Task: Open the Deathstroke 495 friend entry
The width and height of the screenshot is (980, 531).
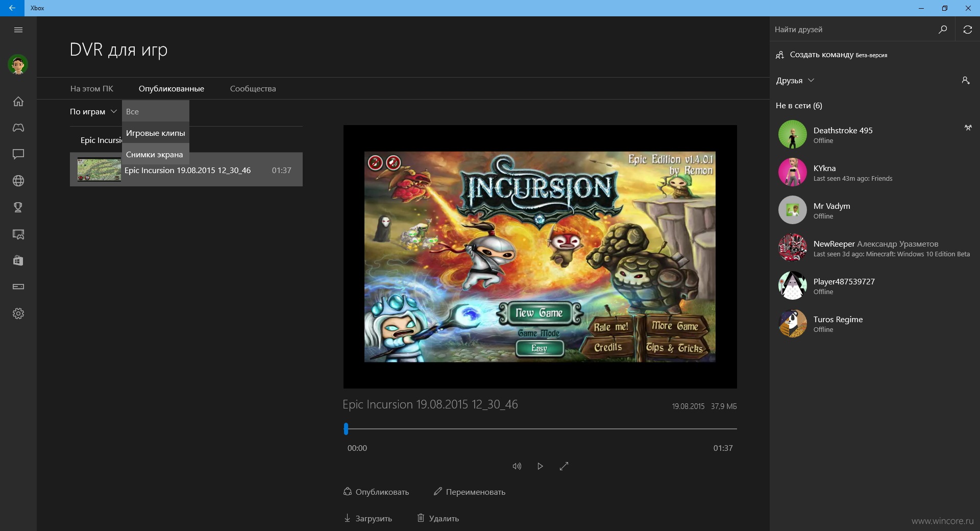Action: [875, 135]
